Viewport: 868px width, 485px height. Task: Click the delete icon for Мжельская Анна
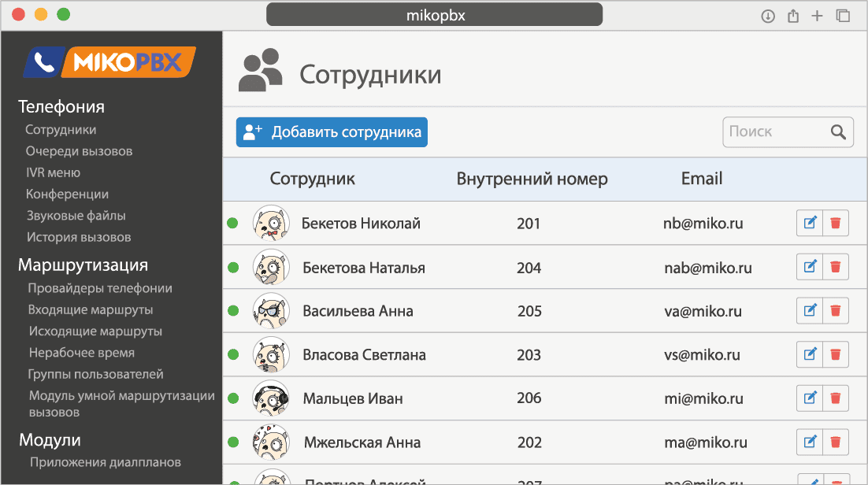pyautogui.click(x=837, y=442)
